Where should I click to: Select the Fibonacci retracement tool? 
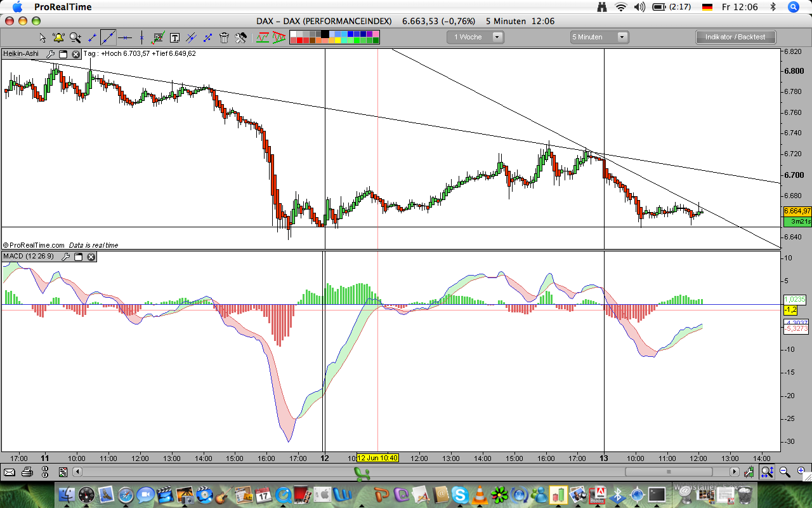[x=158, y=37]
